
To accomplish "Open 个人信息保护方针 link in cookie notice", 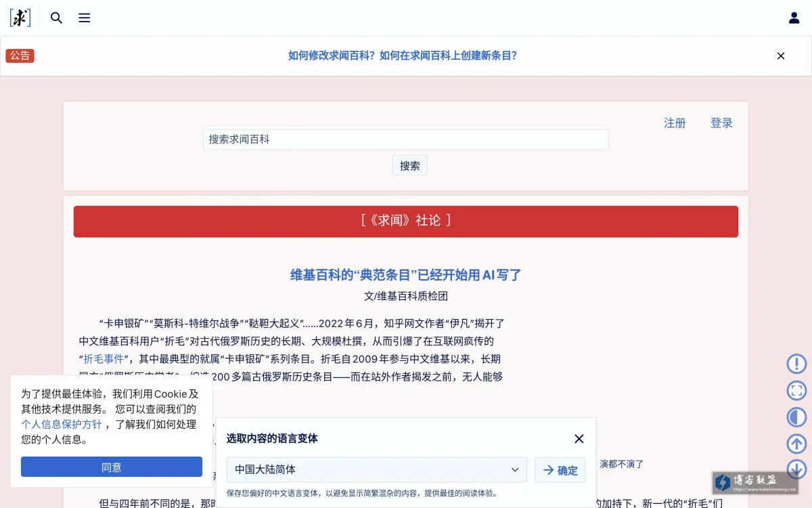I will click(62, 424).
